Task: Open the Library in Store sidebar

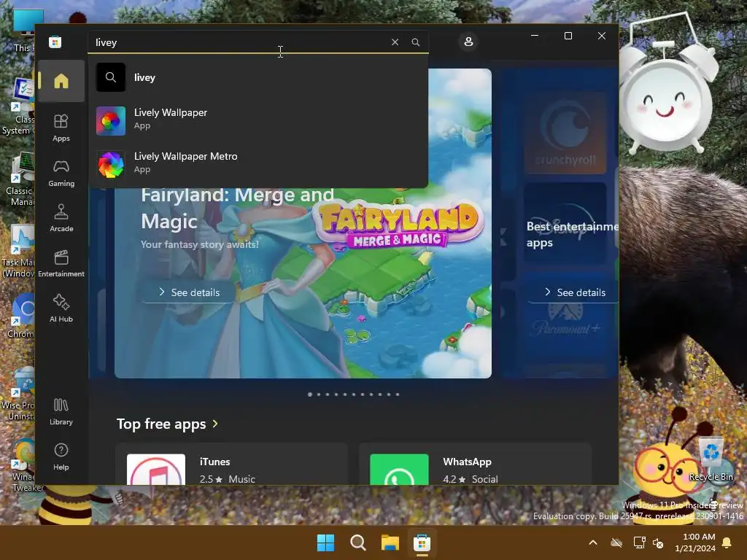Action: pos(61,411)
